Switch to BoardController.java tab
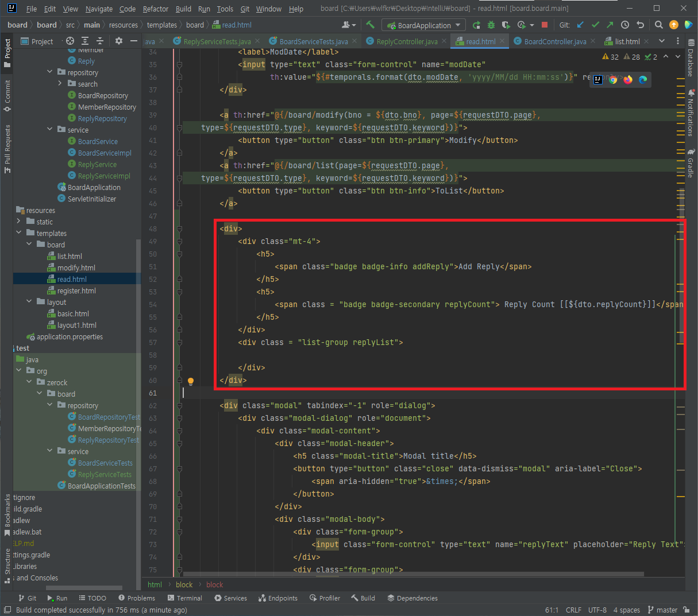 [555, 41]
